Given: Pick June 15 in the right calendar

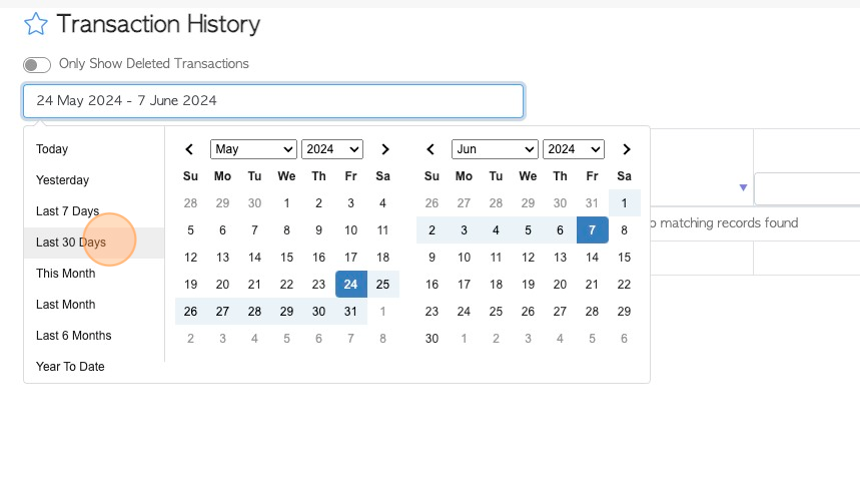Looking at the screenshot, I should 624,257.
